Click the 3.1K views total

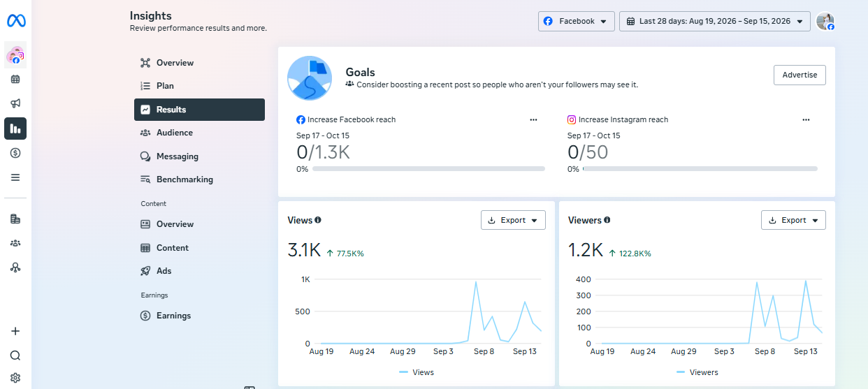click(304, 250)
